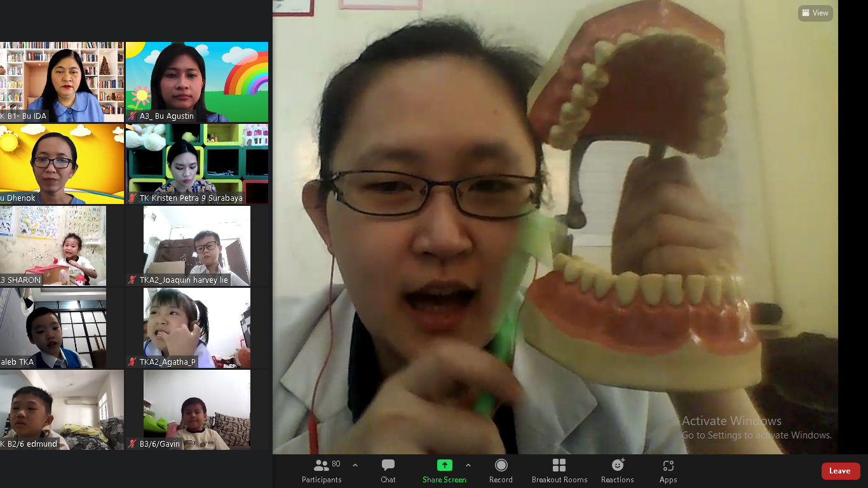Select the Bu IDA video tile
Image resolution: width=868 pixels, height=488 pixels.
coord(62,82)
